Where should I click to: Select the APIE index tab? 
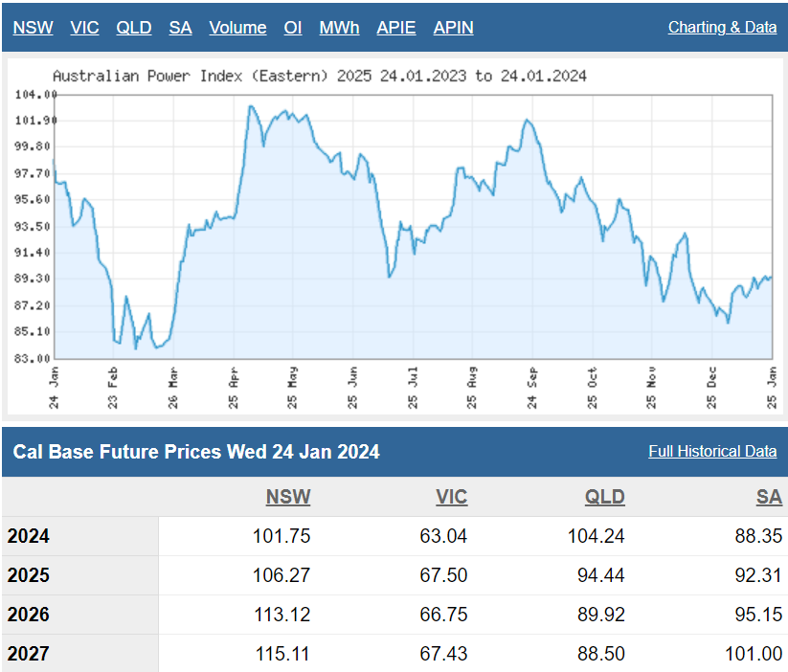[x=396, y=28]
